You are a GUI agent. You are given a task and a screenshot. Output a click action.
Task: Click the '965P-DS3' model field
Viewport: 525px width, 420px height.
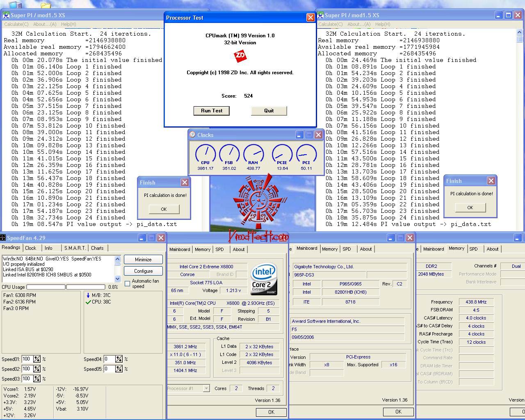pyautogui.click(x=329, y=275)
